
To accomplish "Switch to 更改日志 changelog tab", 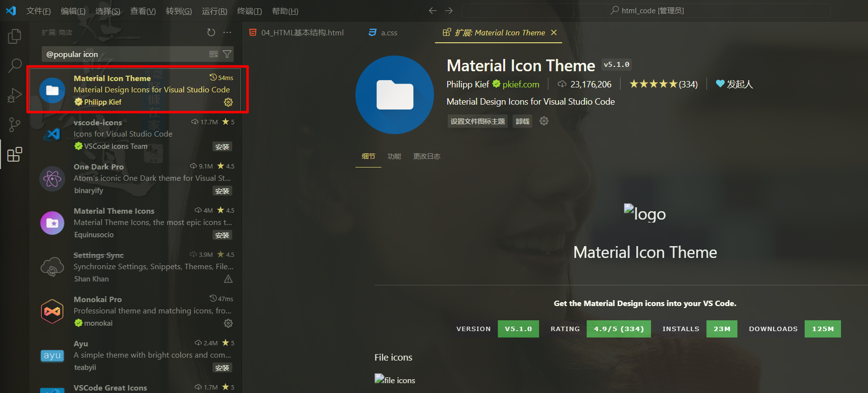I will click(x=427, y=156).
